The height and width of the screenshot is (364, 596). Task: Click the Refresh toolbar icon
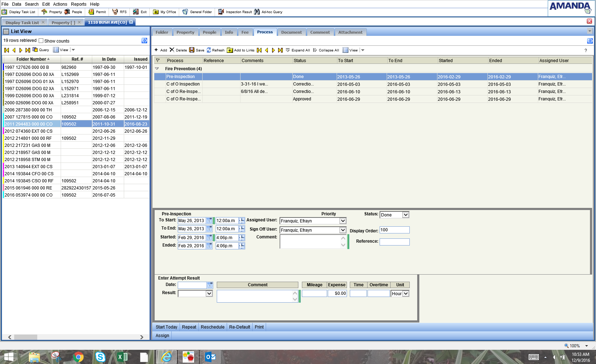coord(209,50)
